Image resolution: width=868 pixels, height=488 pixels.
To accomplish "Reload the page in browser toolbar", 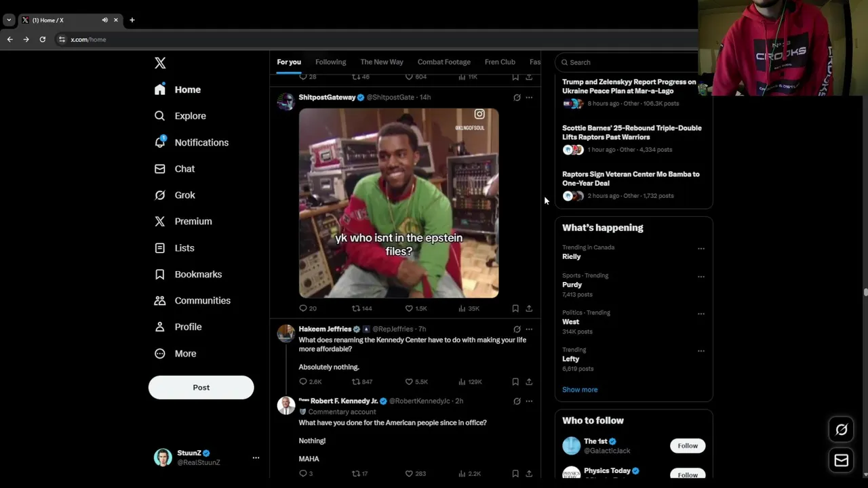I will point(42,39).
